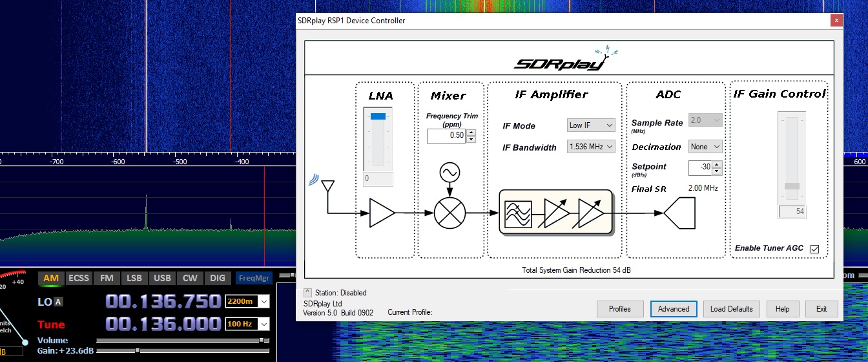Image resolution: width=868 pixels, height=362 pixels.
Task: Choose USB mode
Action: tap(162, 278)
